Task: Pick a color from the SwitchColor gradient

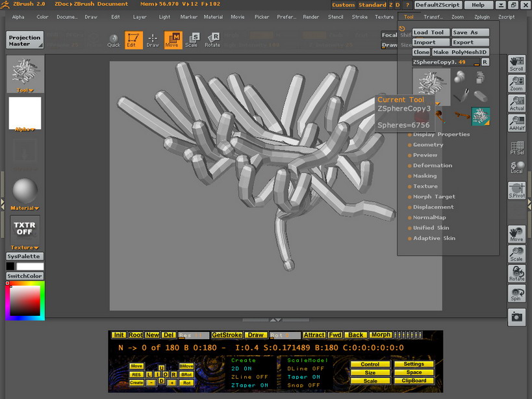Action: (25, 301)
